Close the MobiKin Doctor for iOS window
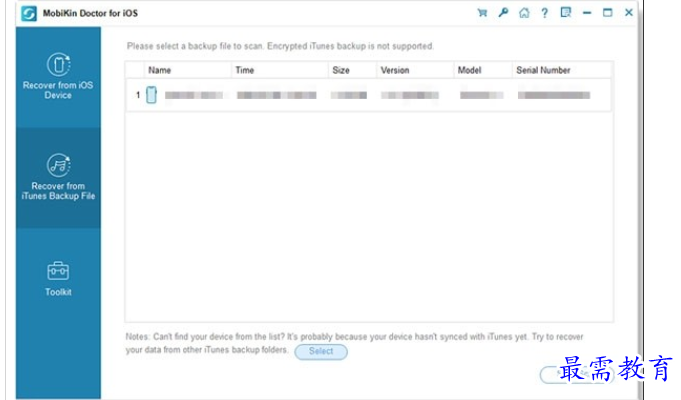 pyautogui.click(x=628, y=13)
